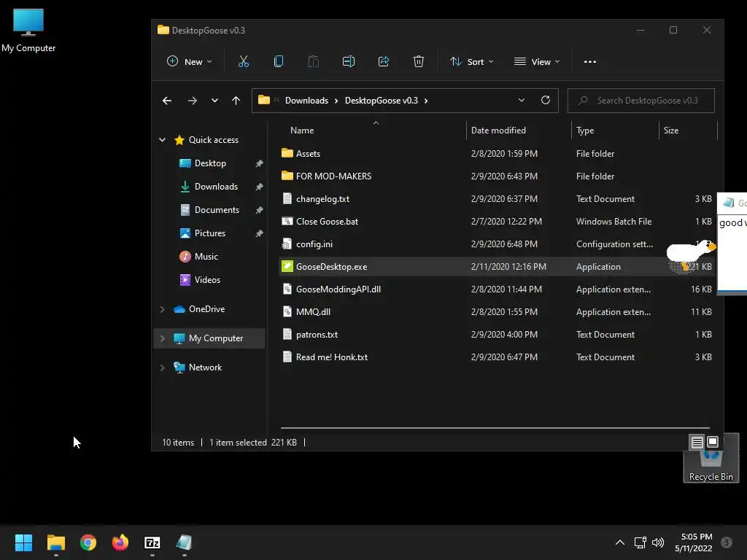This screenshot has height=560, width=747.
Task: Open 7-Zip from taskbar
Action: (152, 542)
